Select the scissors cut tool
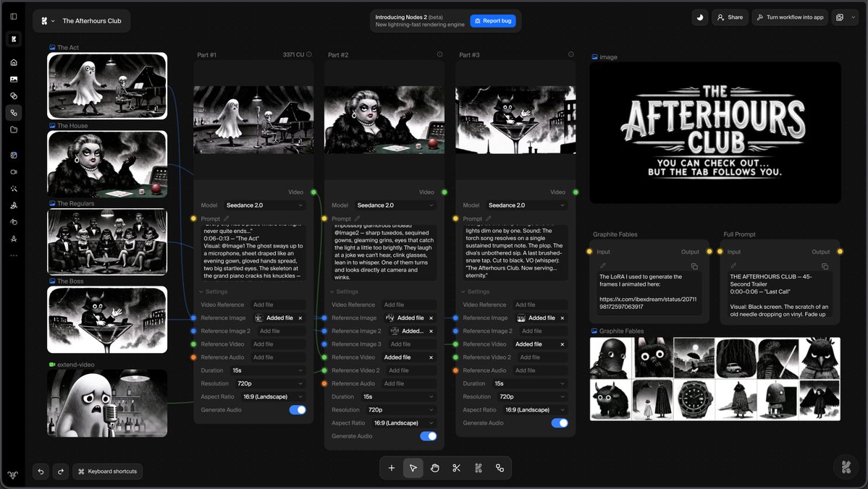This screenshot has width=868, height=489. 457,468
